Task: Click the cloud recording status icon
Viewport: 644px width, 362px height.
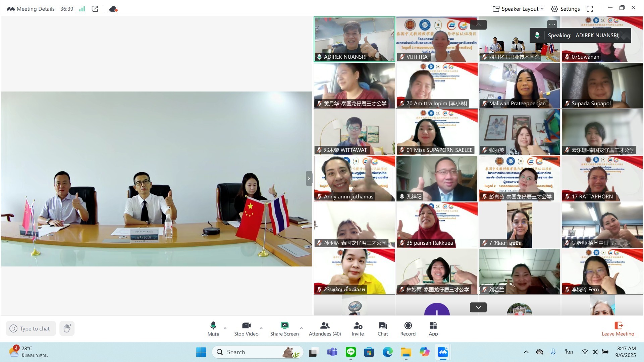Action: pyautogui.click(x=113, y=9)
